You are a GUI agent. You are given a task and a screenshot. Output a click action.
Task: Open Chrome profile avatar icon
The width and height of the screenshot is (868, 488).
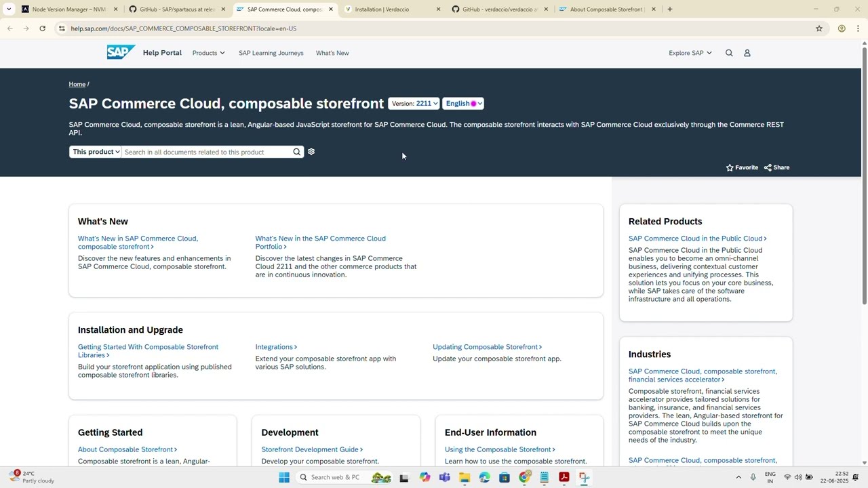(x=842, y=28)
